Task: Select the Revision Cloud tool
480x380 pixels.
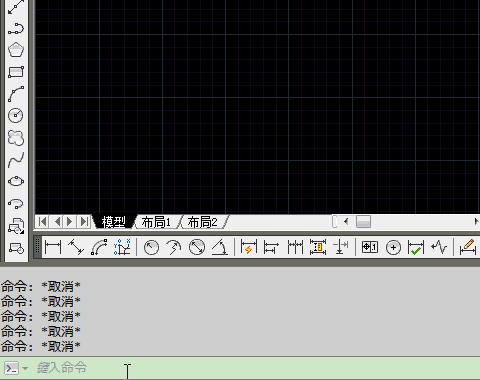Action: 16,138
